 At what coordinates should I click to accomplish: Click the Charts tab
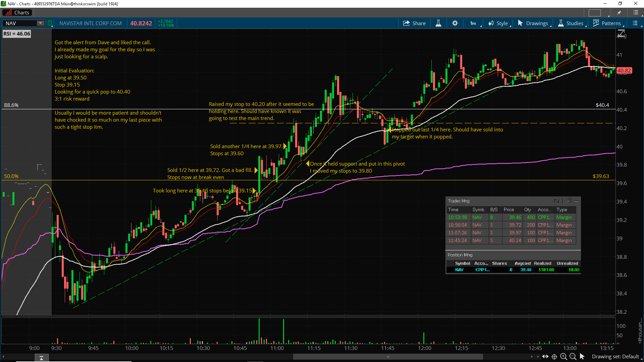[x=17, y=13]
